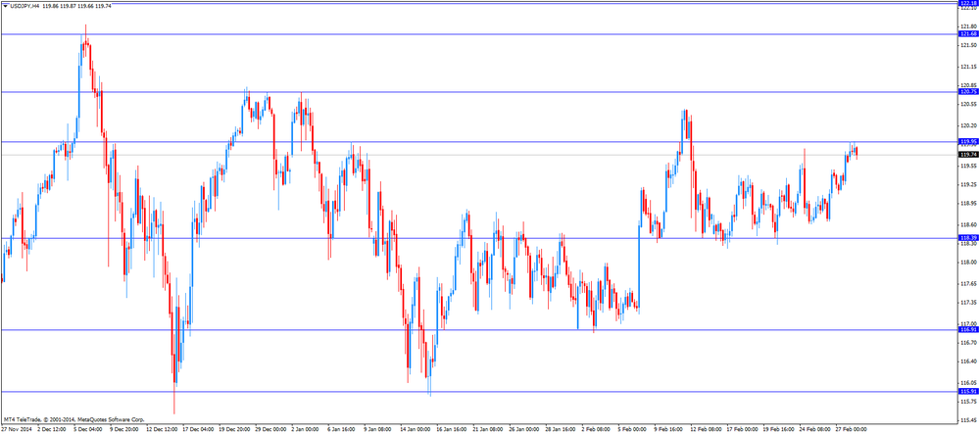Image resolution: width=980 pixels, height=434 pixels.
Task: Click the 121.80 value on price axis
Action: 969,26
